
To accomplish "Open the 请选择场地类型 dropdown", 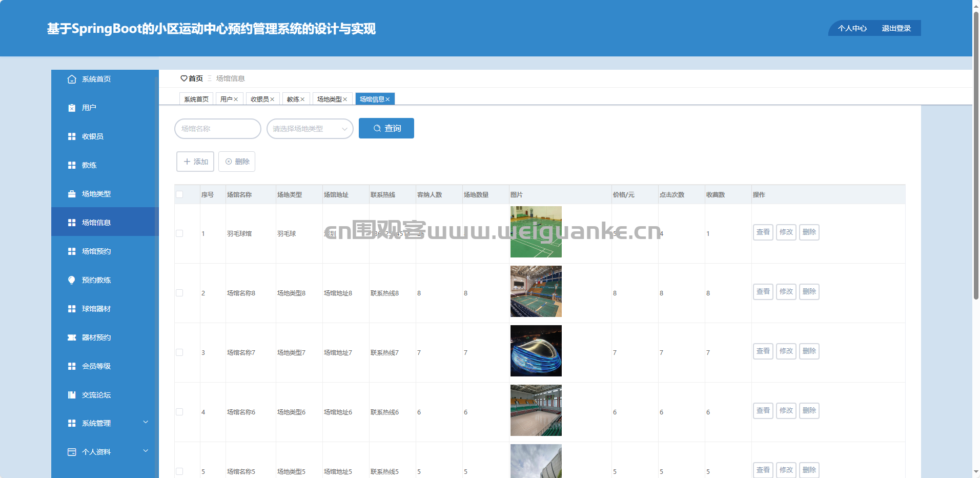I will click(310, 129).
